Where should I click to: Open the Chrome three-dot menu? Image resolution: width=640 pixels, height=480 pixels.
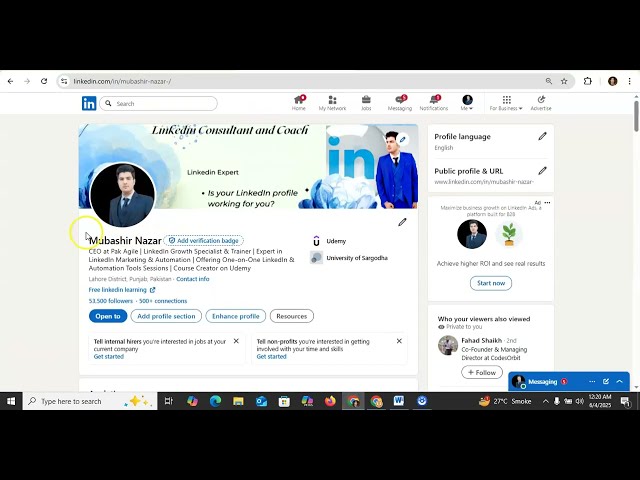pyautogui.click(x=629, y=81)
